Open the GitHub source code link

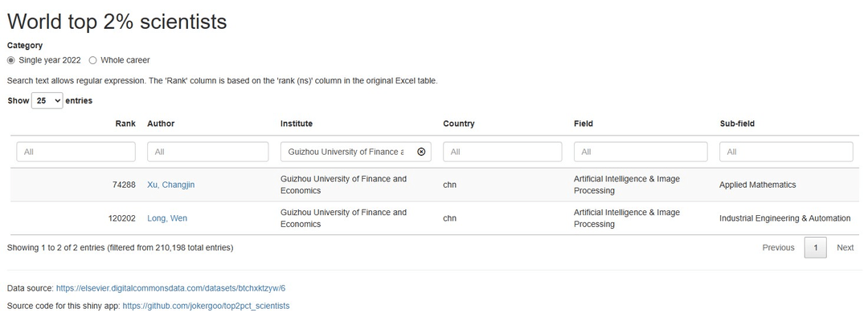(206, 306)
